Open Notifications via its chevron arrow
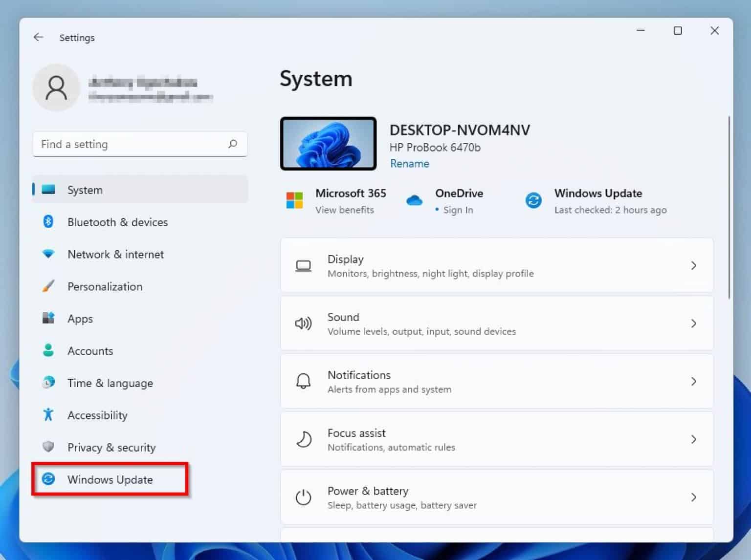Viewport: 751px width, 560px height. [694, 381]
